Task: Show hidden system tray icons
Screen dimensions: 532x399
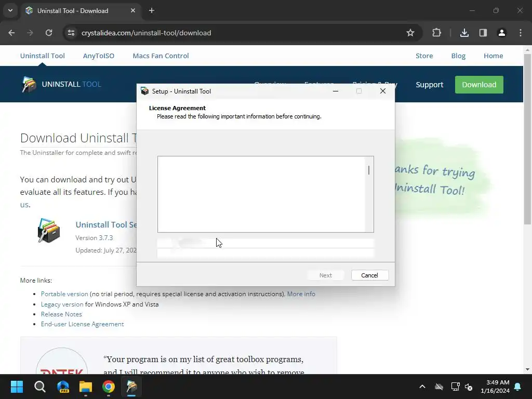Action: [x=422, y=387]
